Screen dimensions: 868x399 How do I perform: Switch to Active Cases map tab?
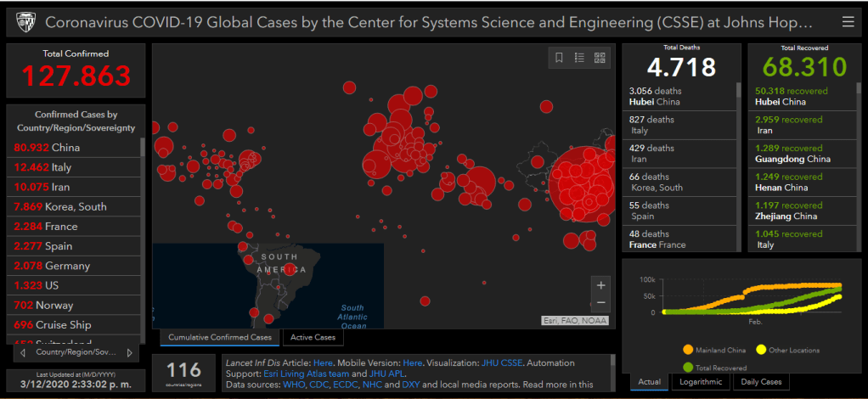pyautogui.click(x=313, y=338)
